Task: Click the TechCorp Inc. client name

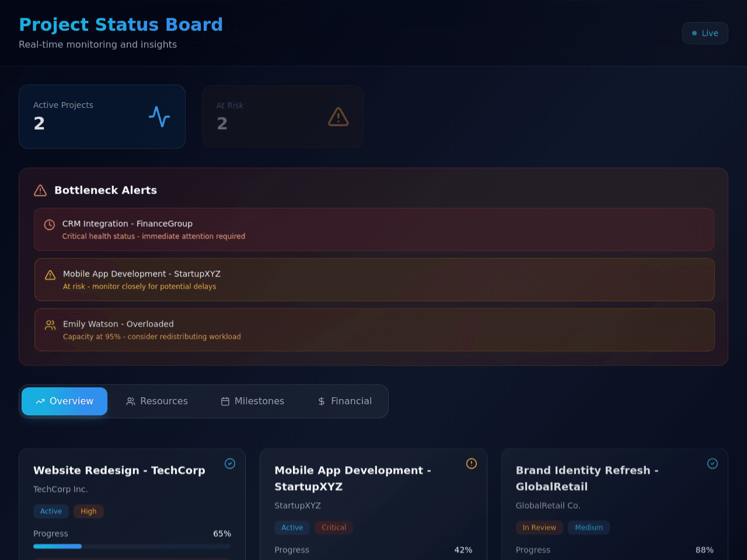Action: (x=61, y=489)
